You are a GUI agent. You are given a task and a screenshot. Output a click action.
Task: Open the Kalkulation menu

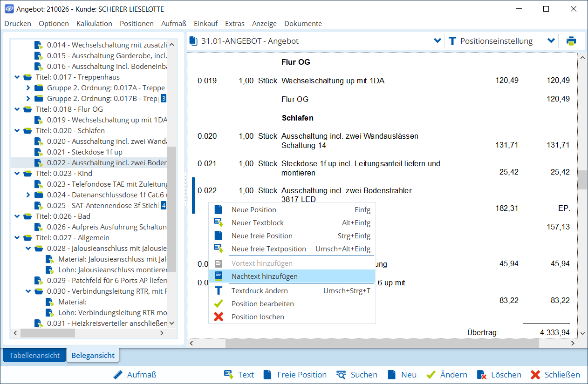pos(94,23)
